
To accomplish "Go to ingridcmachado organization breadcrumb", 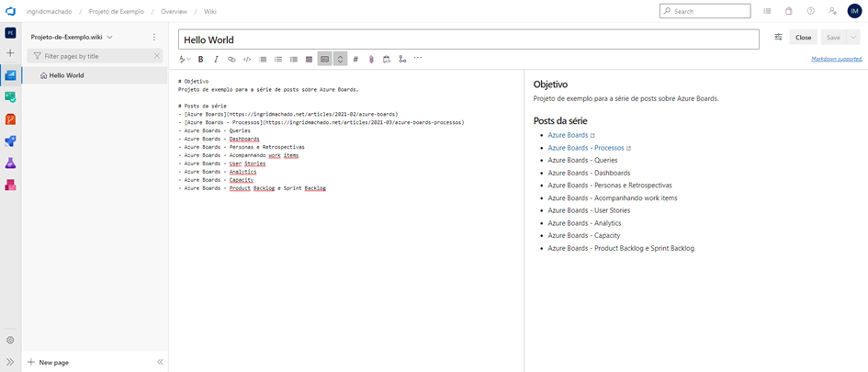I will click(x=50, y=11).
